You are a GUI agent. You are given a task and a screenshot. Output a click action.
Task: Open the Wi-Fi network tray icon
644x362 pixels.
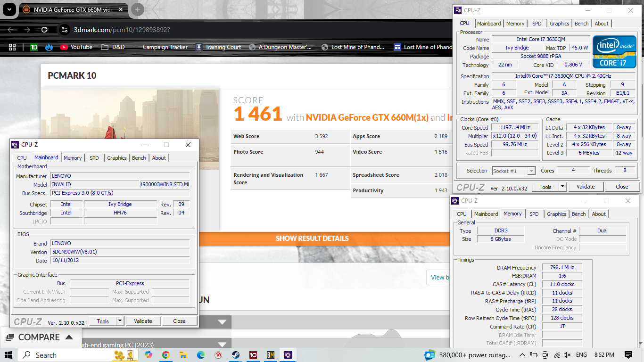click(557, 355)
